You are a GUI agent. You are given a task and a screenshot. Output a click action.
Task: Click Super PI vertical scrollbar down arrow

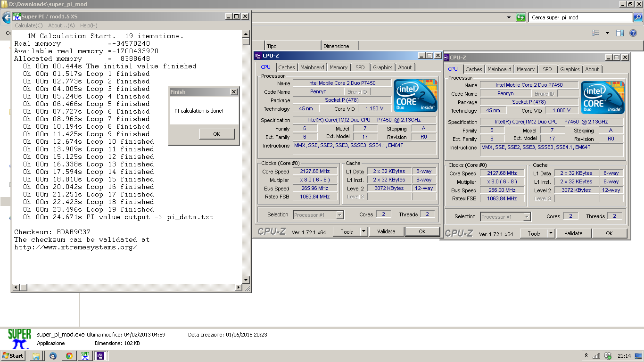click(246, 280)
